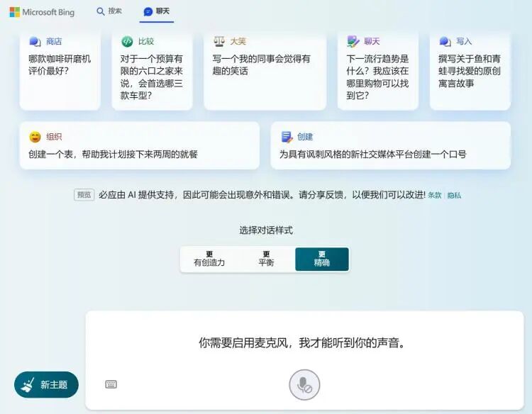The image size is (532, 414).
Task: Open the 搜索 search tab
Action: (109, 11)
